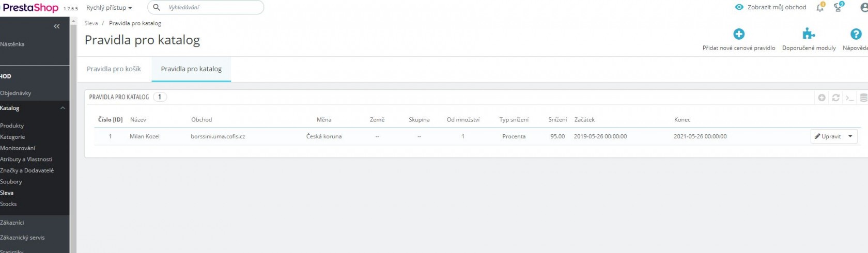
Task: Click Sleva breadcrumb link
Action: tap(91, 23)
